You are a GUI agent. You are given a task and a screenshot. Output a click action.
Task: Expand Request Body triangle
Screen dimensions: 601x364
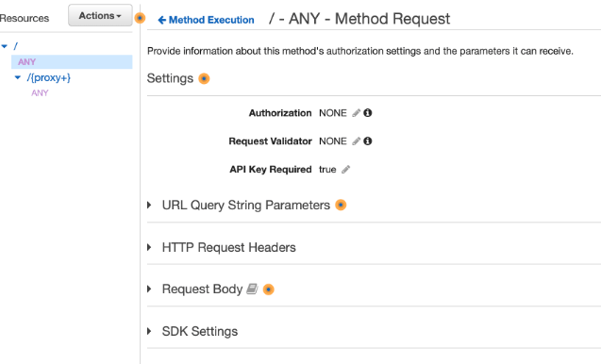click(x=149, y=289)
